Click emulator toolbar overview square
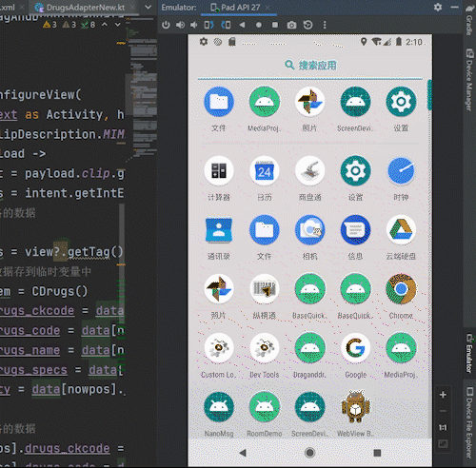 click(275, 25)
